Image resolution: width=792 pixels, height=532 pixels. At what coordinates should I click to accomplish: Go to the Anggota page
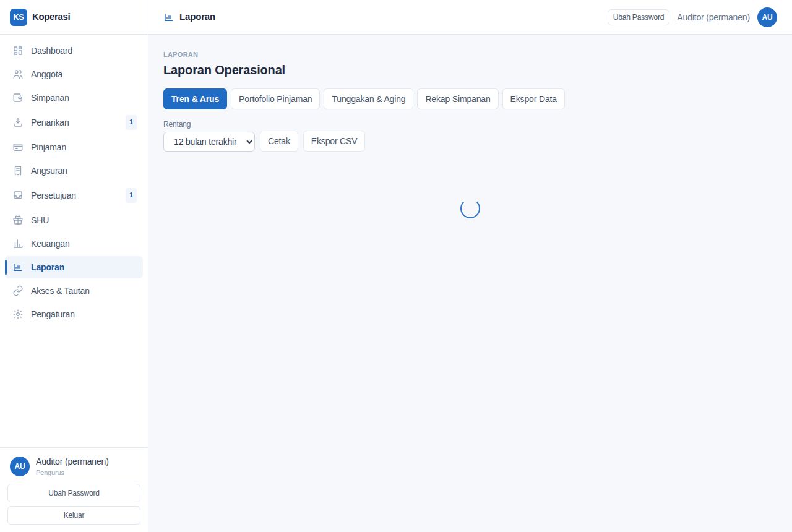[74, 74]
